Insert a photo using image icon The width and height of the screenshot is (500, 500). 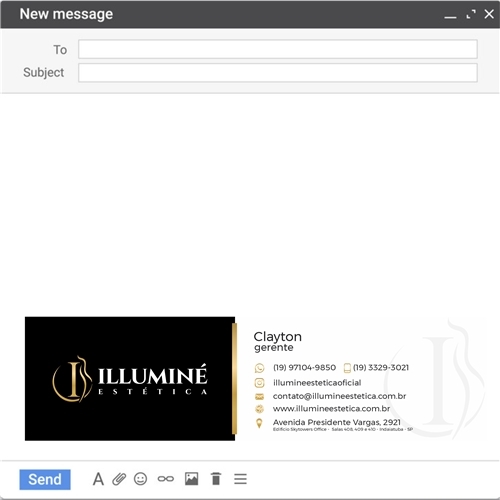[192, 479]
